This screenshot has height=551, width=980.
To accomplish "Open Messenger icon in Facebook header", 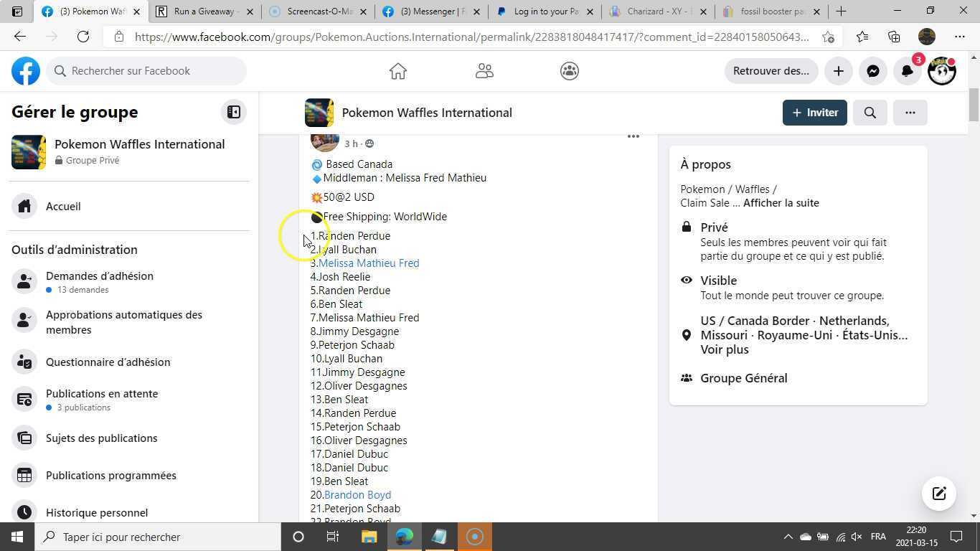I will tap(872, 71).
